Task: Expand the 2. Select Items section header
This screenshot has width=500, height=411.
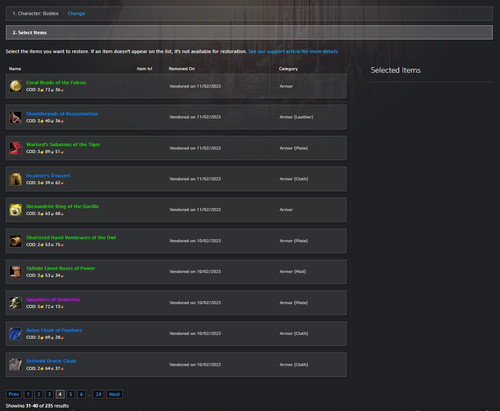Action: point(249,32)
